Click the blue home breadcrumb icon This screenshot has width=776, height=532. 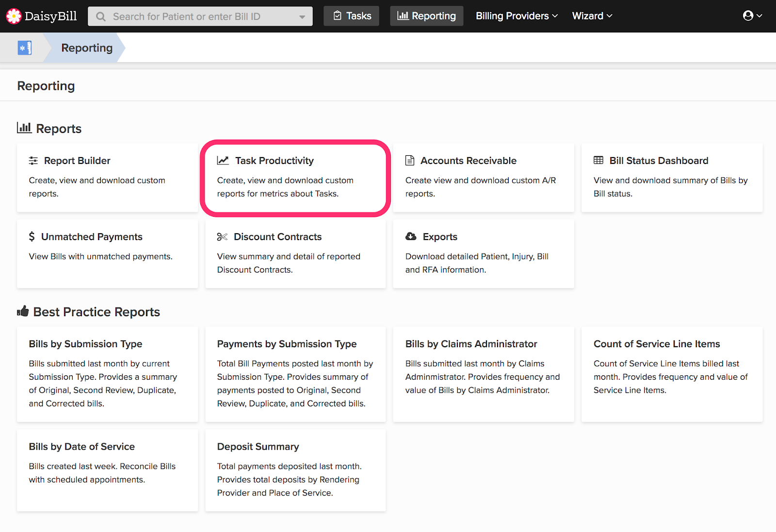tap(25, 48)
